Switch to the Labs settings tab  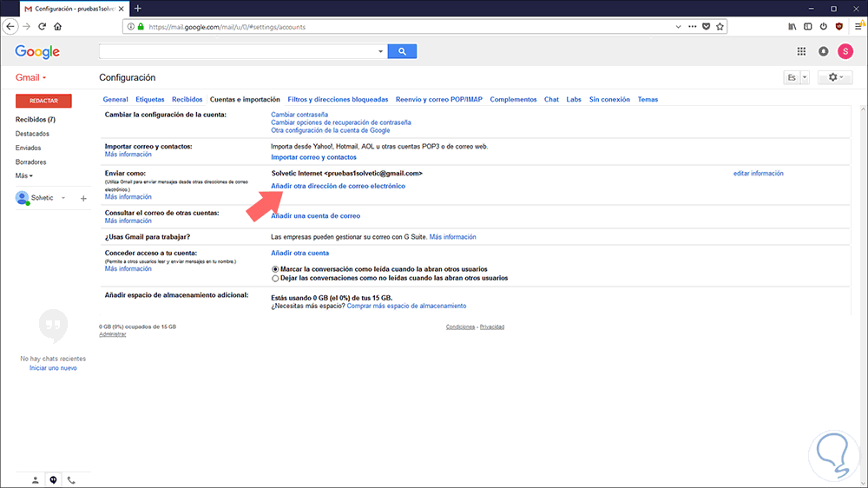point(574,100)
